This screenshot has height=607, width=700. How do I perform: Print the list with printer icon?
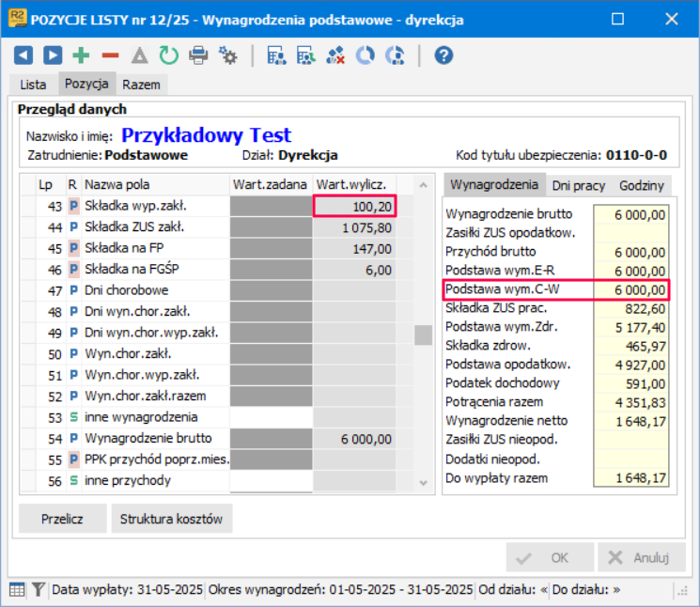198,55
